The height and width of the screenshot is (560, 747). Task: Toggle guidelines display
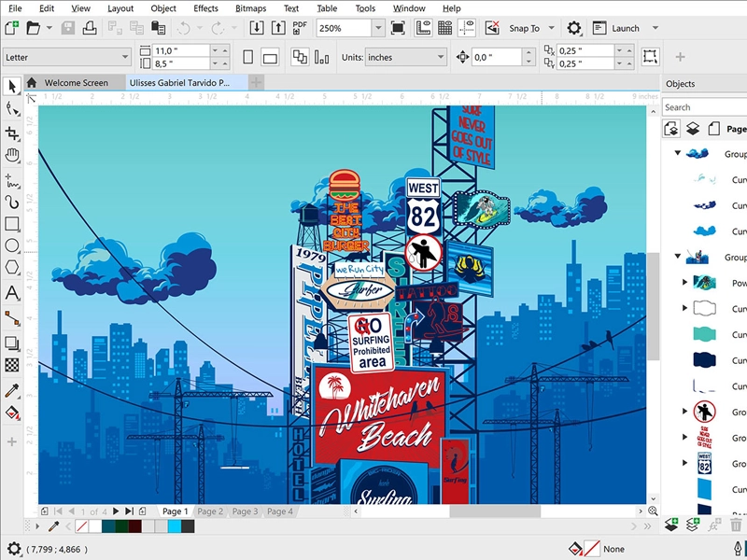(467, 28)
